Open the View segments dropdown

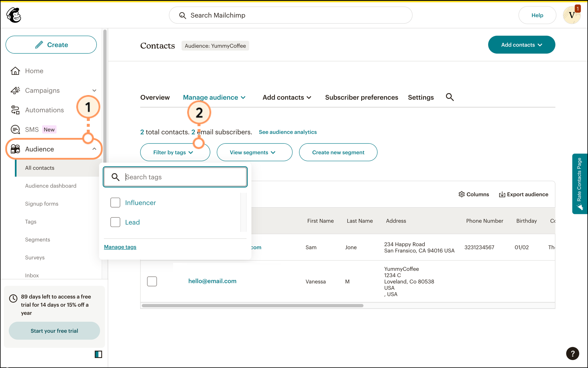pos(254,152)
